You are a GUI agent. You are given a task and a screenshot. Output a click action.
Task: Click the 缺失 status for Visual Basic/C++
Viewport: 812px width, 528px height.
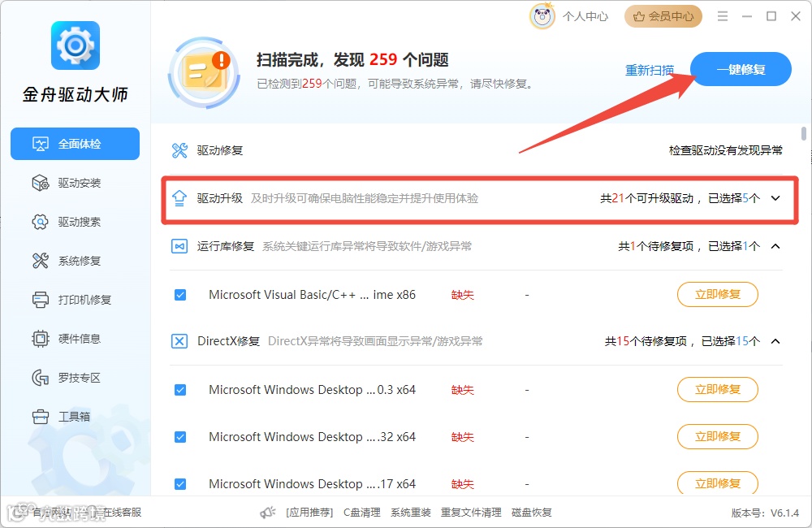[x=463, y=295]
